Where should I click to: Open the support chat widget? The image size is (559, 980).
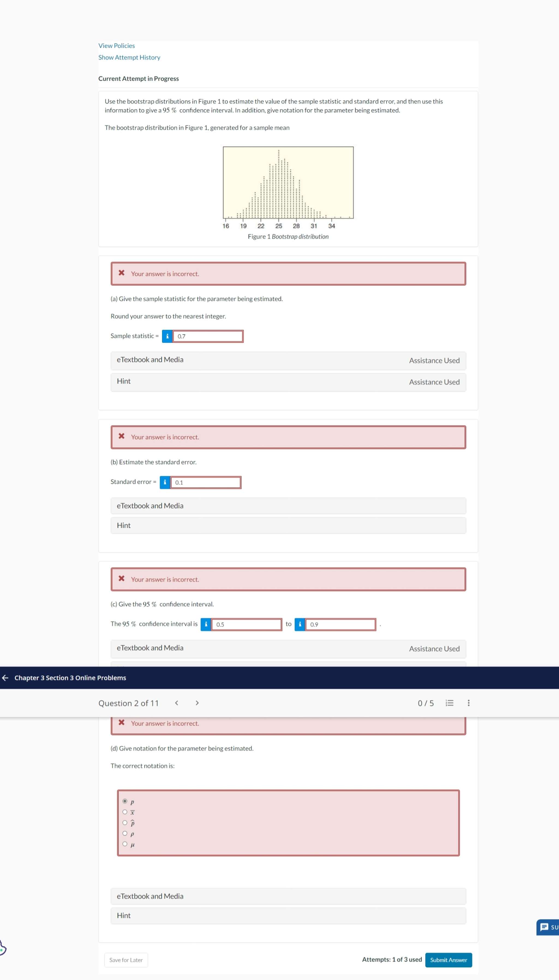click(548, 927)
